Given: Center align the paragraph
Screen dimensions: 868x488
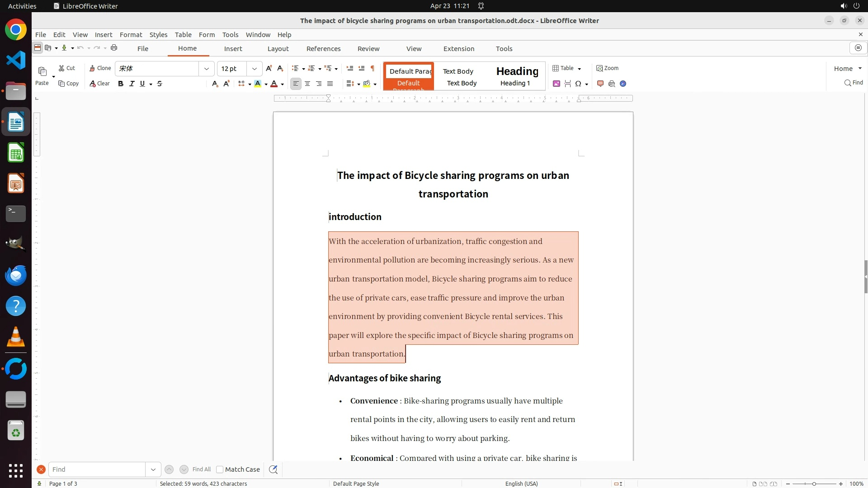Looking at the screenshot, I should tap(307, 84).
